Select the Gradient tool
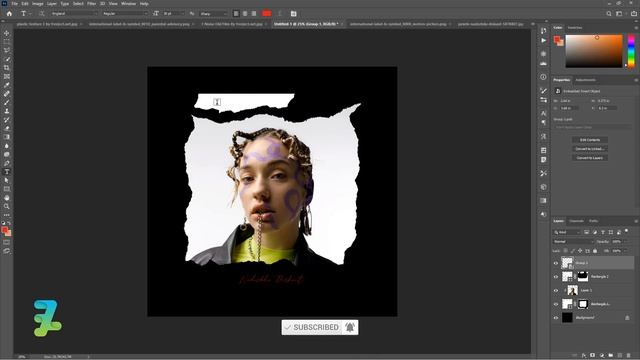640x360 pixels. 7,137
